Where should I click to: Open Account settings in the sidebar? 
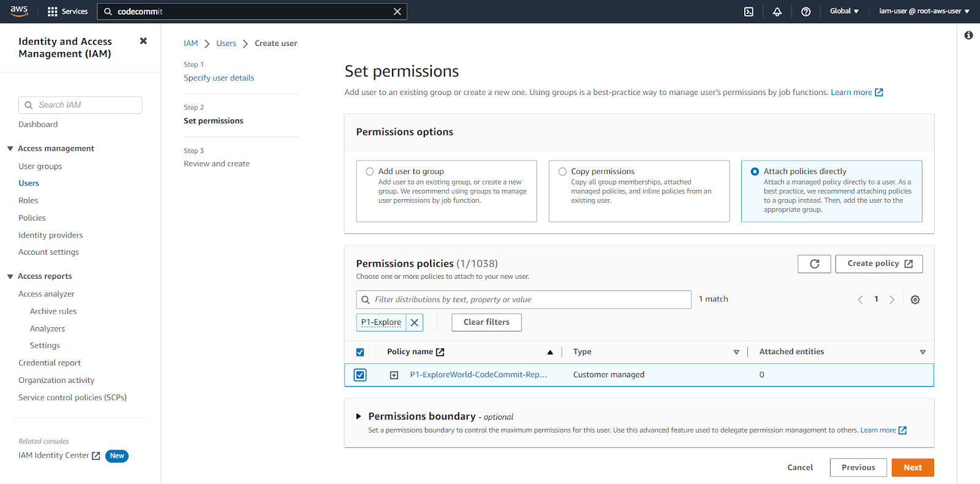(48, 252)
